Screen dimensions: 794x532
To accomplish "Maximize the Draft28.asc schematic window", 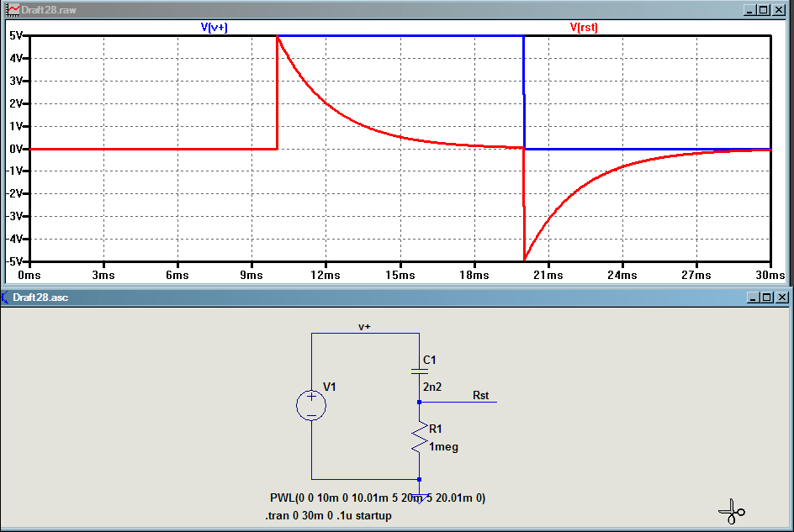I will [766, 298].
